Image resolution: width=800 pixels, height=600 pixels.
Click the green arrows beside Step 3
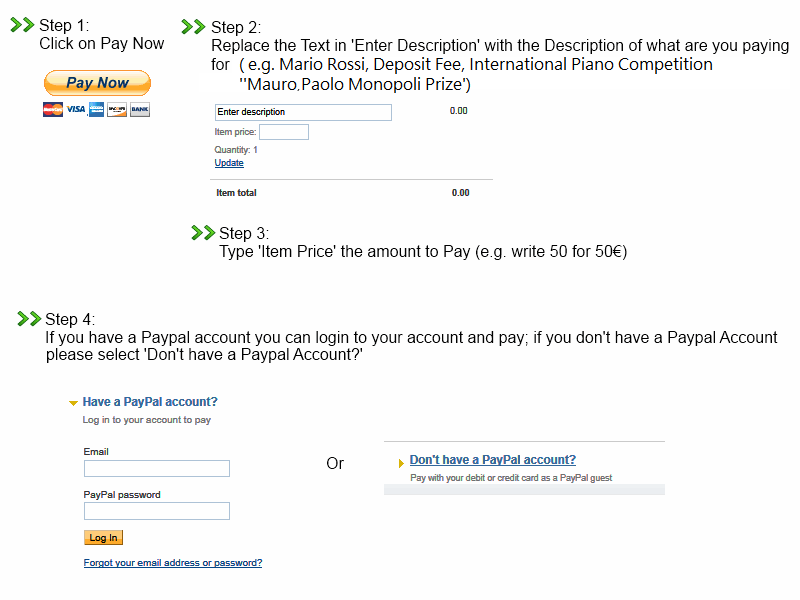pyautogui.click(x=203, y=233)
